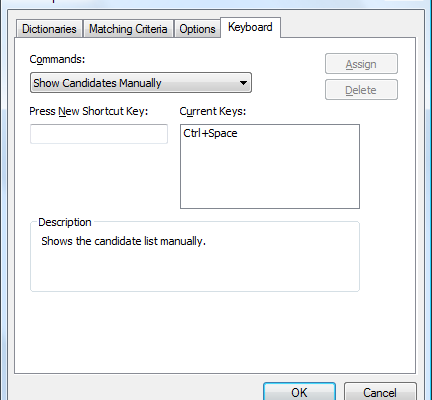This screenshot has height=400, width=432.
Task: Open the Matching Criteria tab
Action: click(x=128, y=29)
